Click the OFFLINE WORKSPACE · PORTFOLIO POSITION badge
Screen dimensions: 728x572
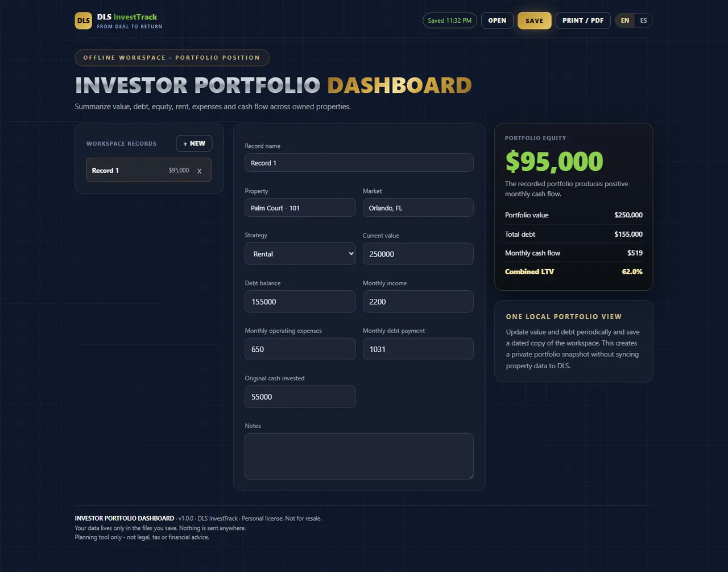[x=172, y=57]
